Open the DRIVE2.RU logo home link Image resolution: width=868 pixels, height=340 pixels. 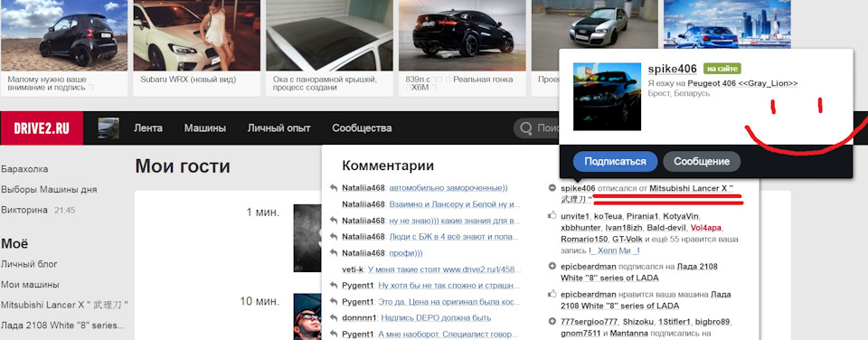click(42, 128)
